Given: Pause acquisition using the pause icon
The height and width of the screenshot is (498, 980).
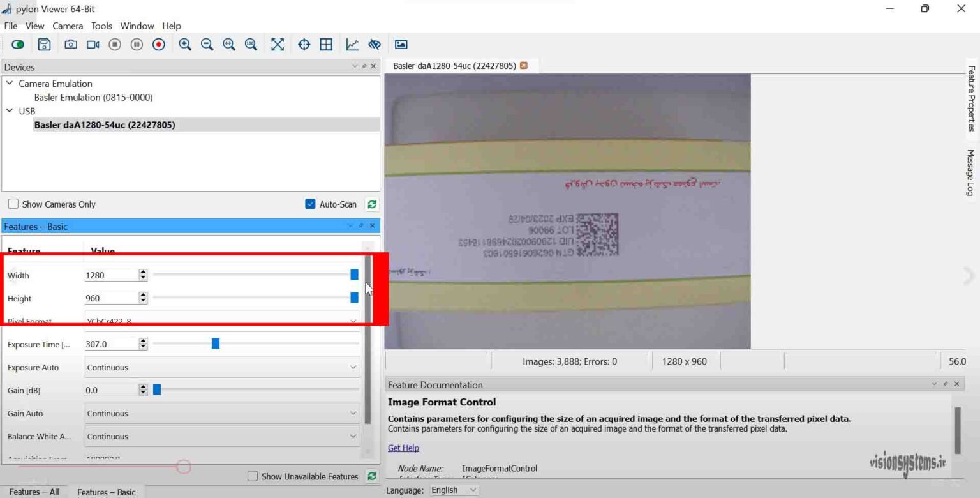Looking at the screenshot, I should [137, 44].
